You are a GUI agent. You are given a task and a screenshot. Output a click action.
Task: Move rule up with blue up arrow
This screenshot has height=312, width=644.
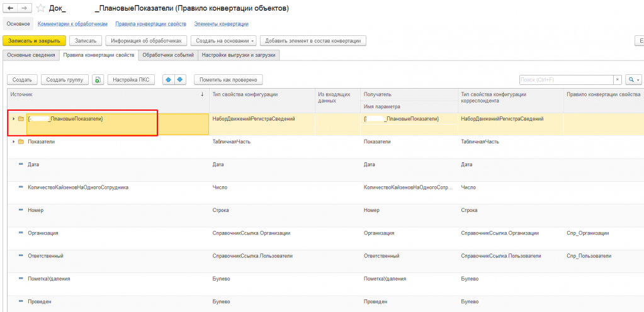pos(168,80)
